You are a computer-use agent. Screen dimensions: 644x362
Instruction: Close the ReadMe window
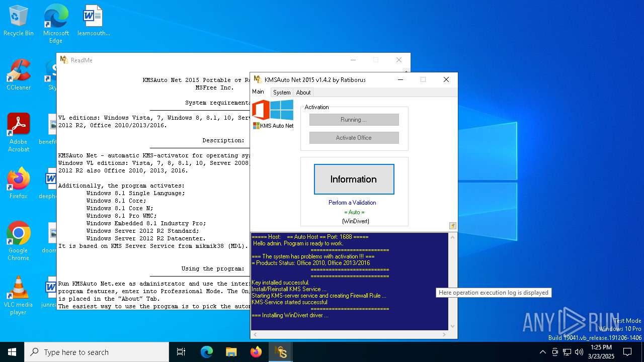point(399,60)
